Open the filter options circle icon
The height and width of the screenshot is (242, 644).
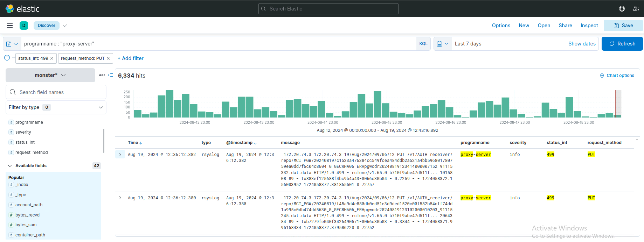click(7, 58)
